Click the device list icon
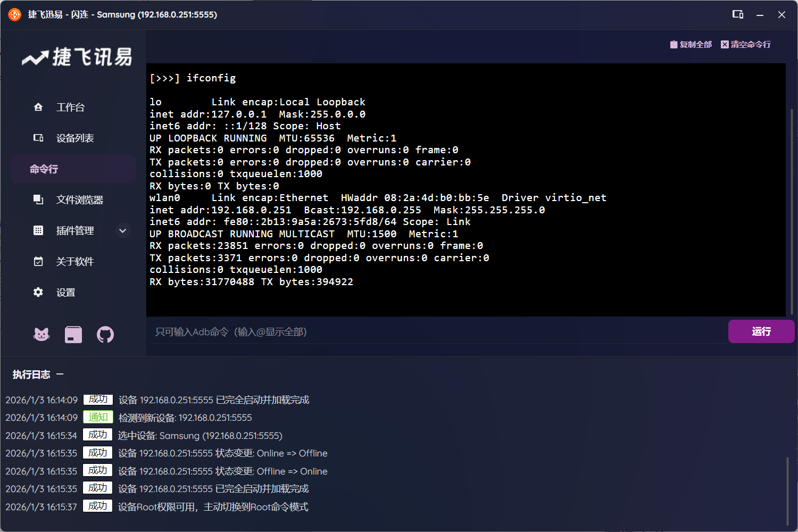This screenshot has height=532, width=798. coord(38,138)
